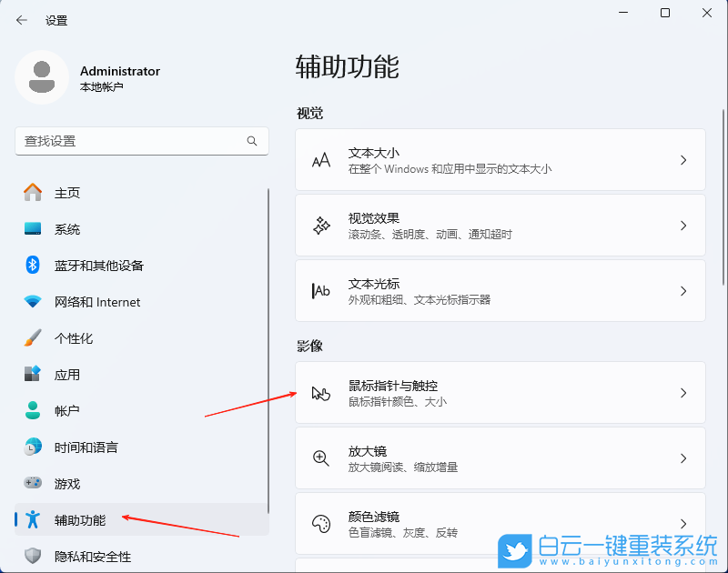Click the 颜色滤镜 palette icon
Image resolution: width=728 pixels, height=573 pixels.
coord(320,523)
